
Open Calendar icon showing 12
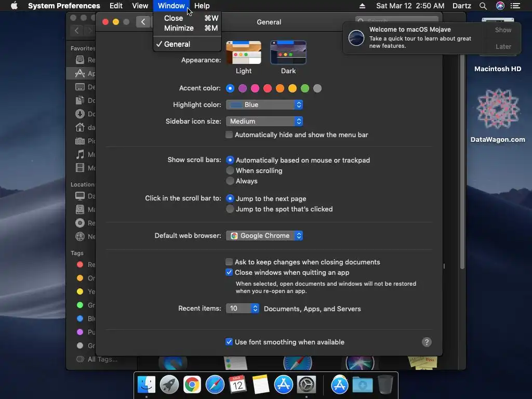tap(237, 384)
